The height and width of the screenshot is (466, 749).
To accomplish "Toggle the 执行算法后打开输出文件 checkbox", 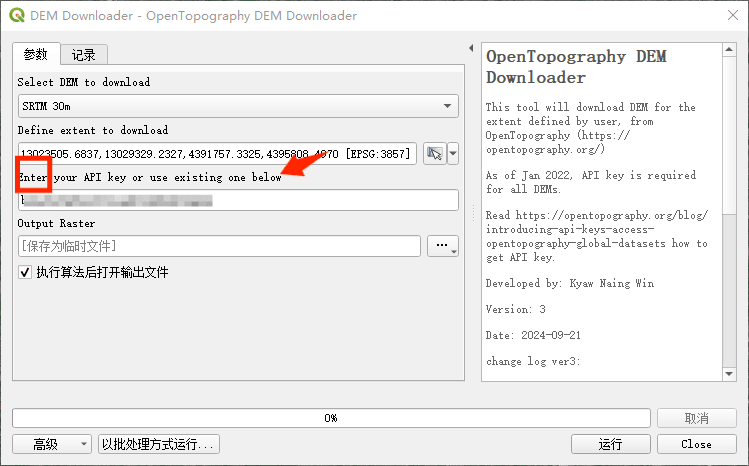I will 25,272.
